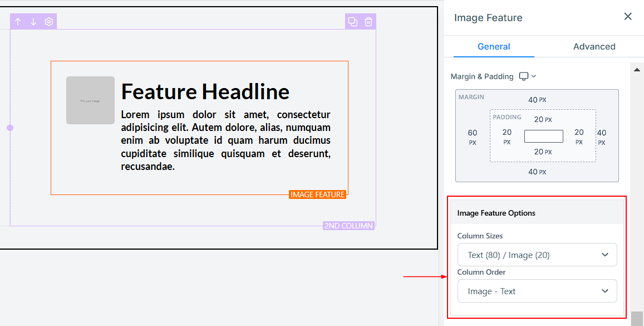Select the 2ND COLUMN label
644x326 pixels.
click(348, 226)
